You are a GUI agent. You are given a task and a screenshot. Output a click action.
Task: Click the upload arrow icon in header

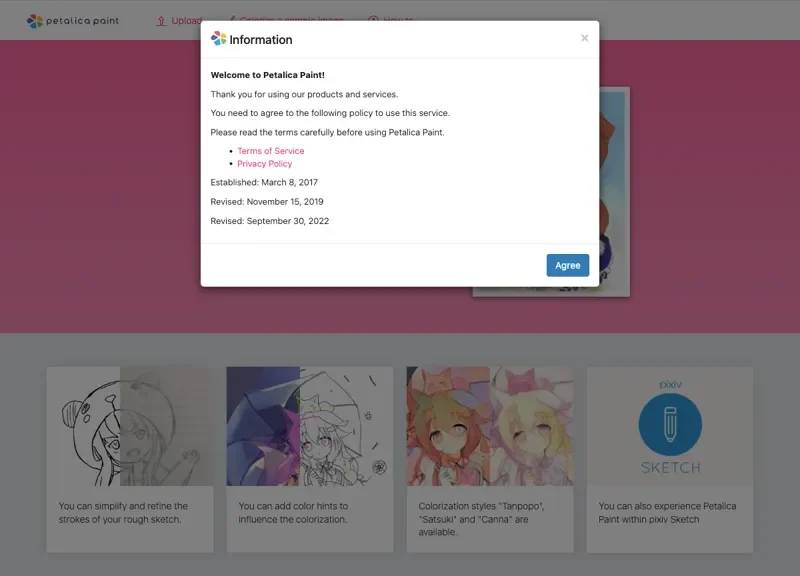161,21
